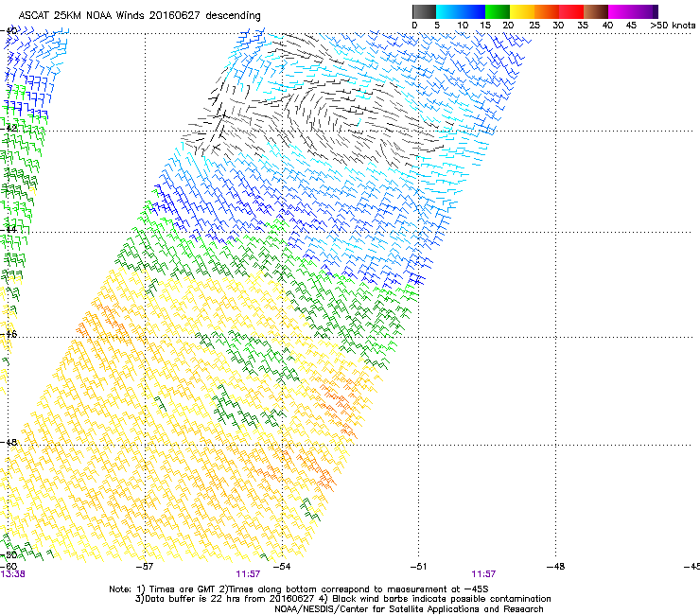Viewport: 700px width, 615px height.
Task: Click the latitude label '-46'
Action: (x=9, y=334)
